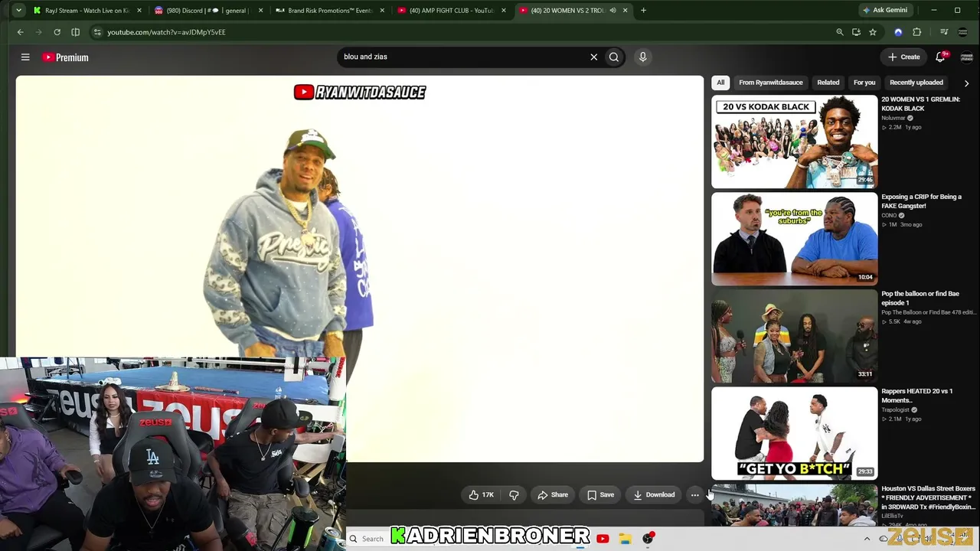Select the Related filter chip

[828, 83]
